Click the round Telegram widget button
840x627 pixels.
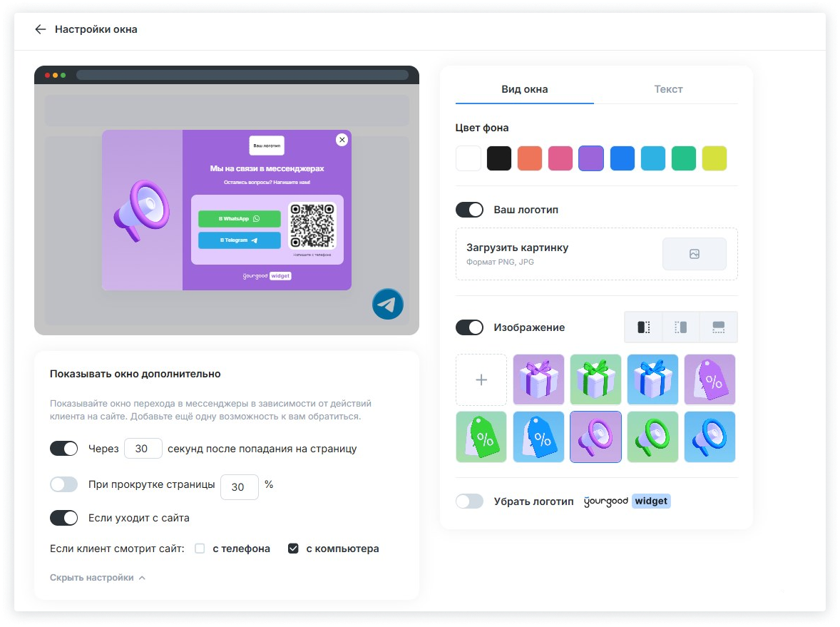click(x=387, y=305)
